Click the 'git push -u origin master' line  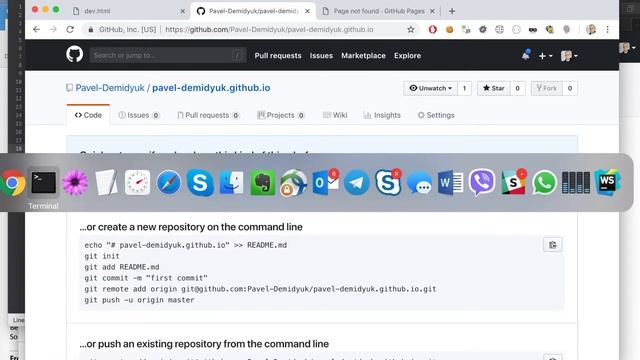pyautogui.click(x=139, y=300)
